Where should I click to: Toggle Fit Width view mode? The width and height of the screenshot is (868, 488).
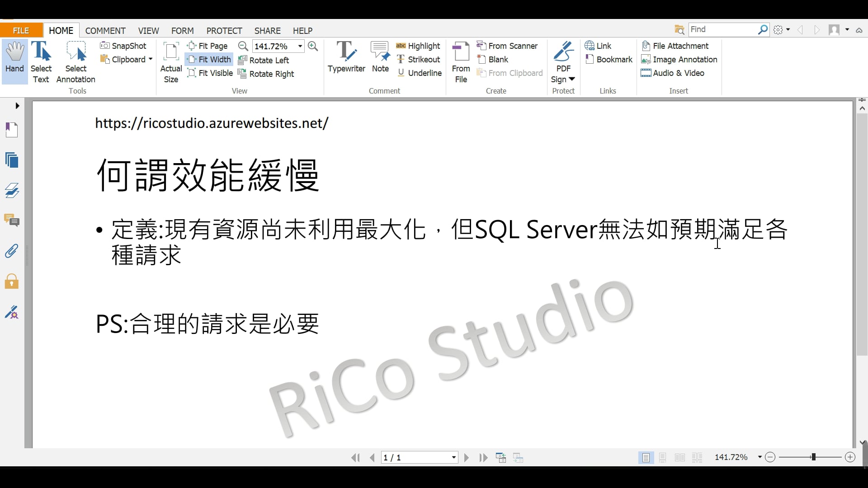point(209,60)
